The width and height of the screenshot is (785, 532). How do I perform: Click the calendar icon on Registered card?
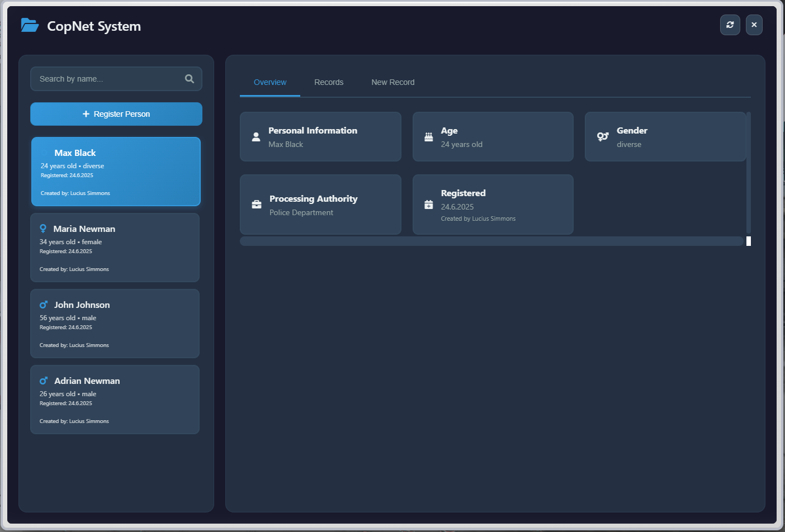point(429,205)
